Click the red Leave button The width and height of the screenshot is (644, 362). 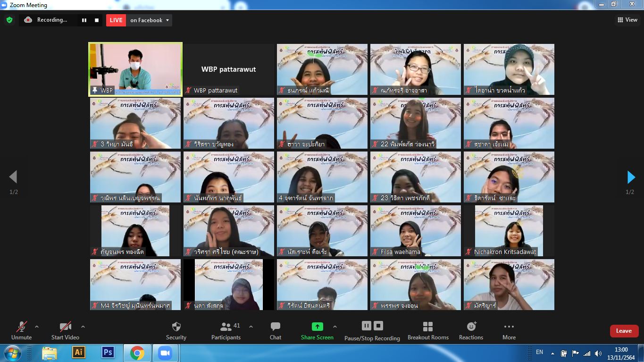tap(624, 331)
